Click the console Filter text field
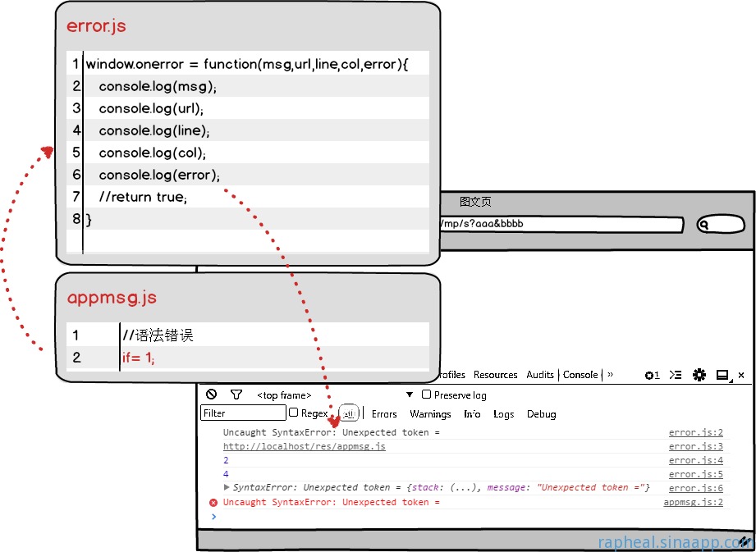 243,413
